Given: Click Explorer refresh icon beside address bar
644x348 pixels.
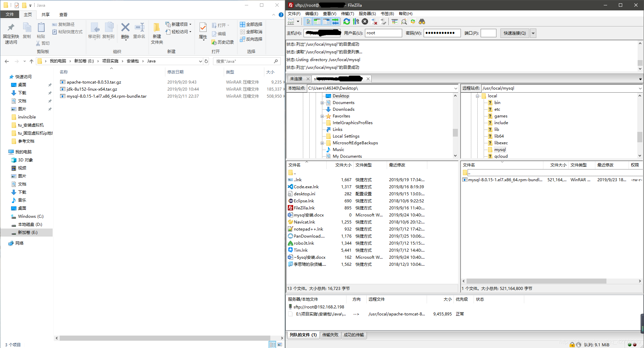Looking at the screenshot, I should [x=206, y=61].
